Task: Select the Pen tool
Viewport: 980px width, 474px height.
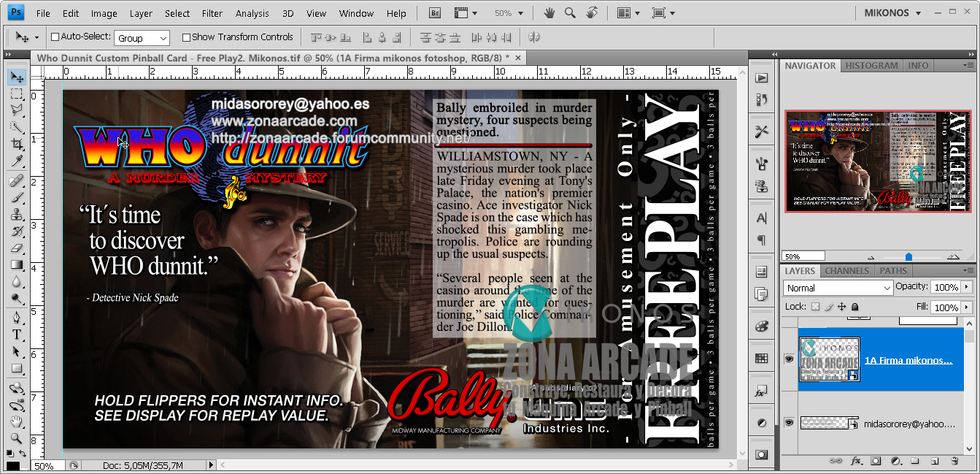Action: [x=16, y=318]
